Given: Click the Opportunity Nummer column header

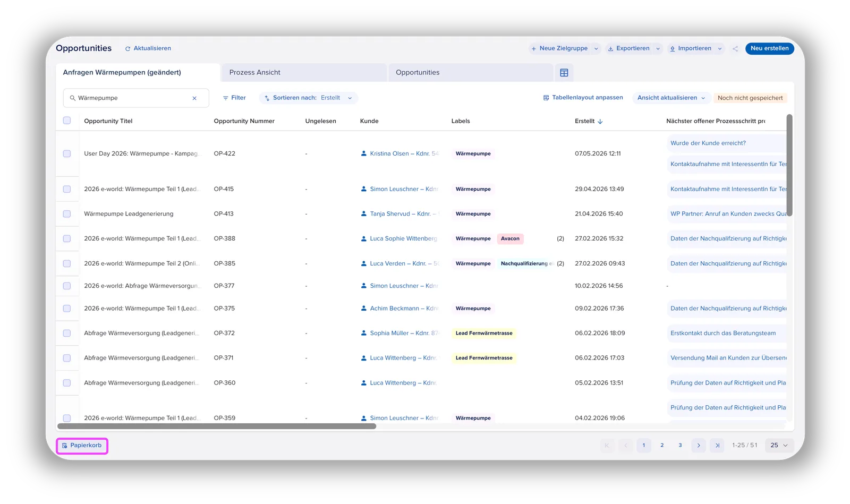Looking at the screenshot, I should [244, 121].
